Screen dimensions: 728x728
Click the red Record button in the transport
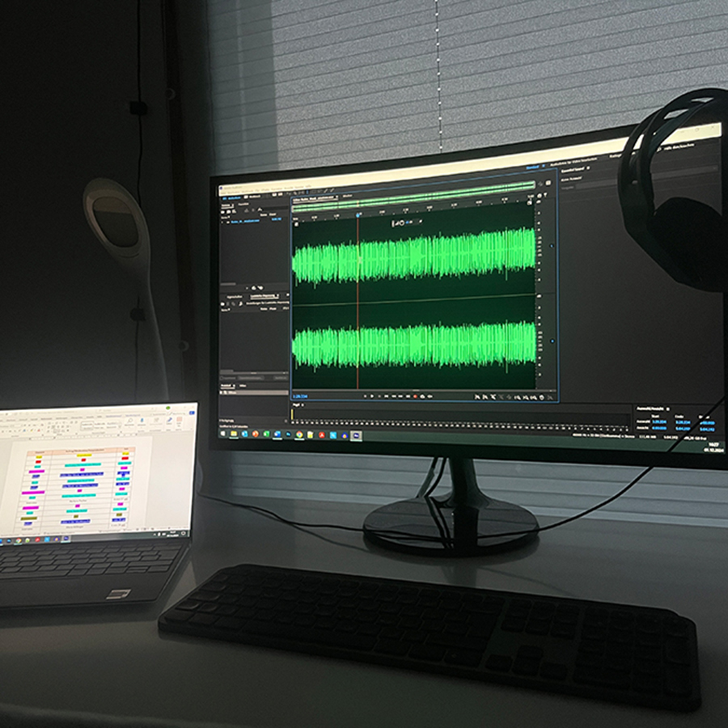tap(416, 396)
